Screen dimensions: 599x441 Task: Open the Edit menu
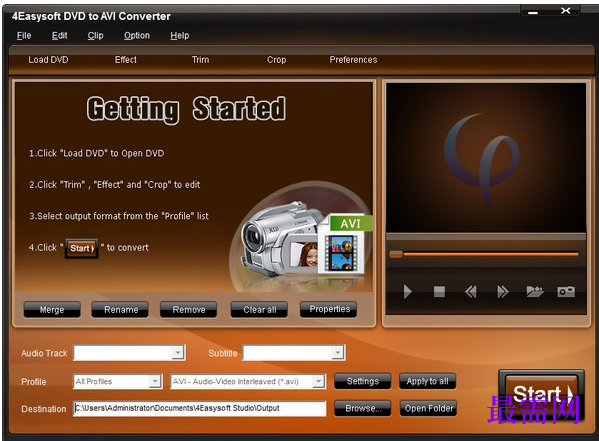pyautogui.click(x=60, y=36)
